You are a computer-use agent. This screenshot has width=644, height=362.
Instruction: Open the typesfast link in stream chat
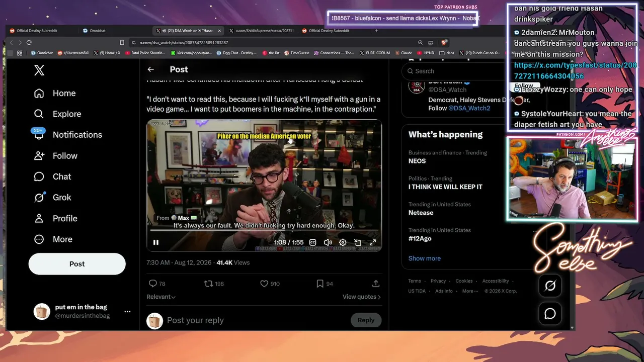[x=576, y=71]
